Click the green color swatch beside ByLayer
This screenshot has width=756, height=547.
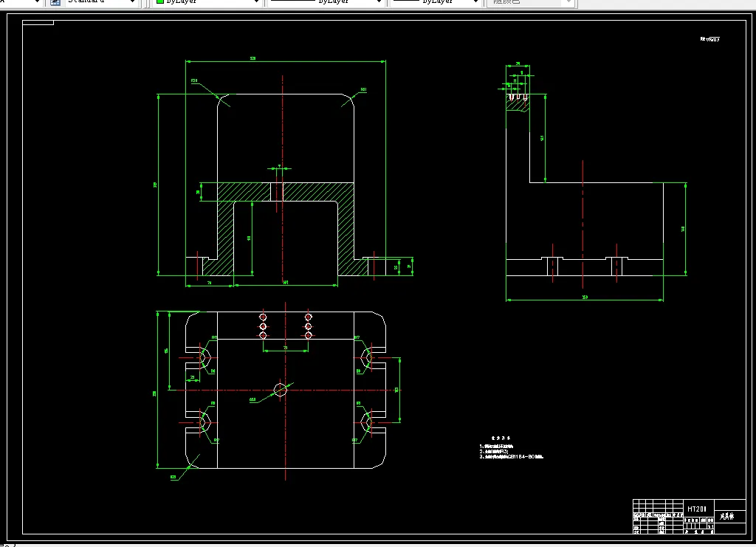(160, 1)
